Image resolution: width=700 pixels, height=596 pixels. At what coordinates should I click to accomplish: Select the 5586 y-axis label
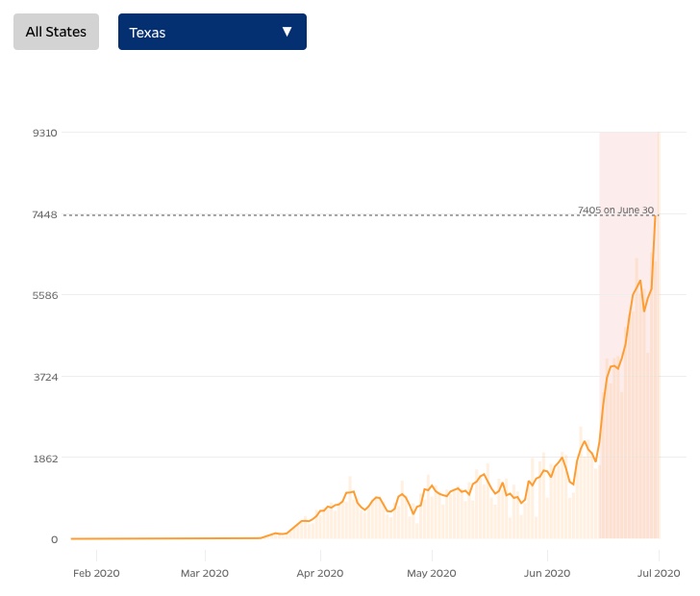45,295
